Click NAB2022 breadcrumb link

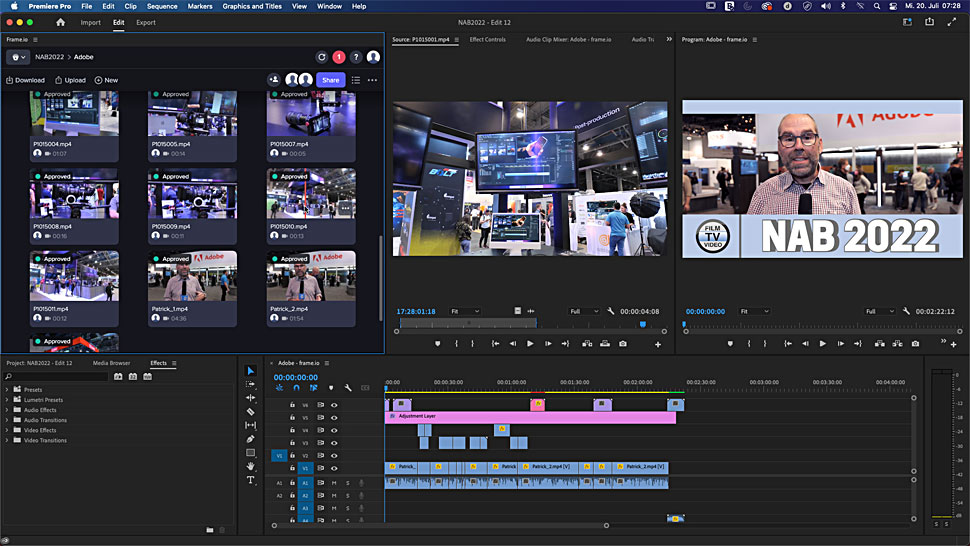click(49, 57)
